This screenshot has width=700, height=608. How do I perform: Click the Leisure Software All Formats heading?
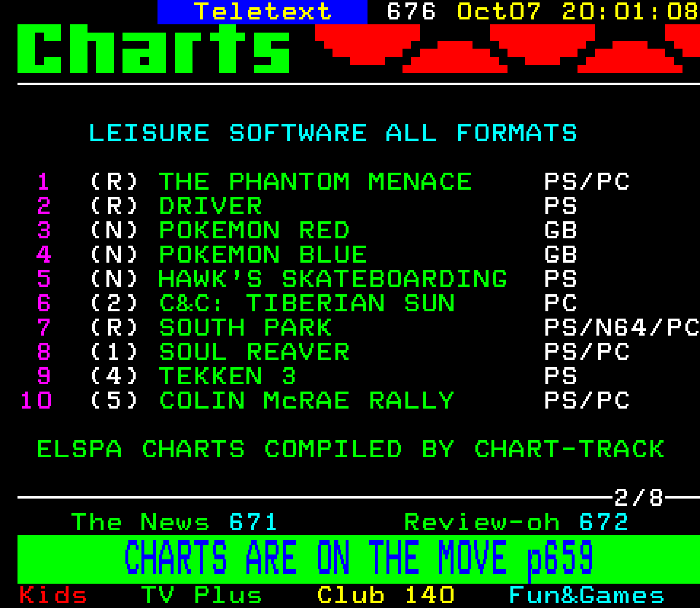[x=332, y=133]
